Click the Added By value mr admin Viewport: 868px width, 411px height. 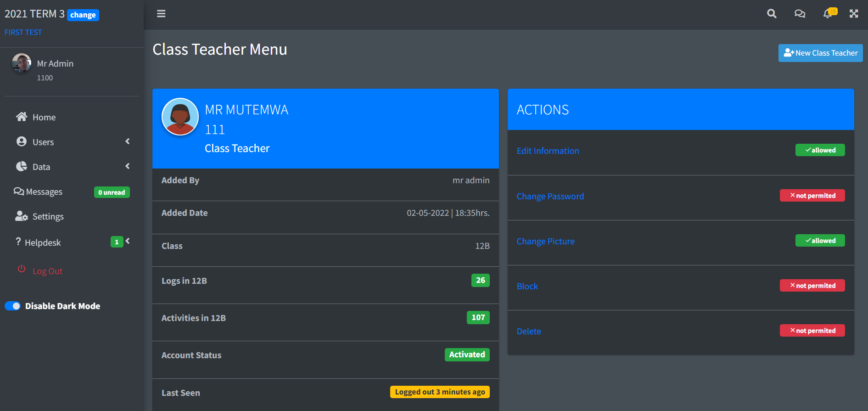tap(471, 180)
